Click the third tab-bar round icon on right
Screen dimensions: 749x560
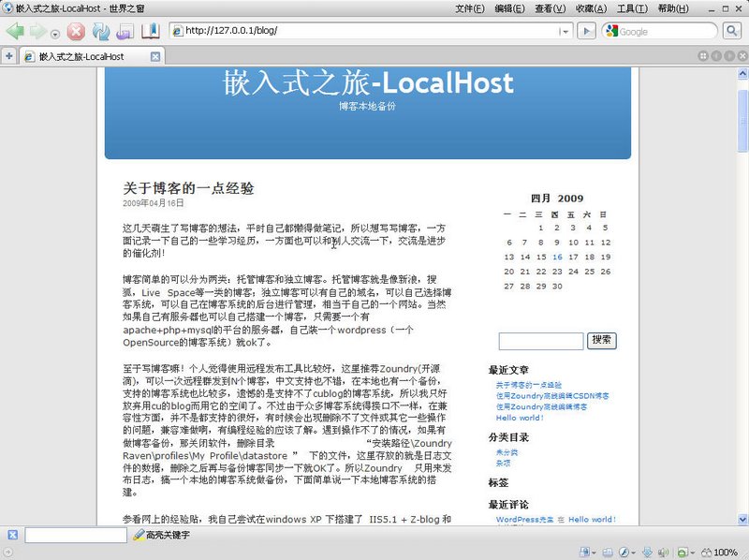click(x=729, y=56)
